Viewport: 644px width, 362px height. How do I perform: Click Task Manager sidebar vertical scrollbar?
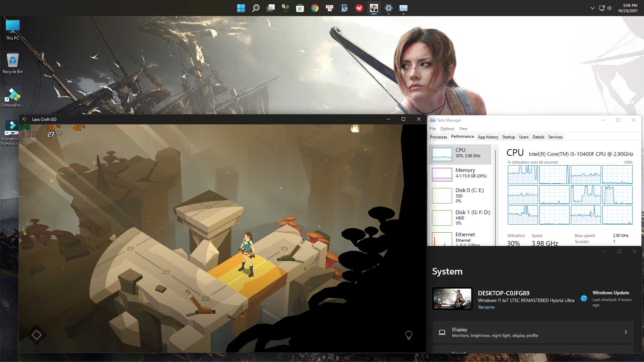495,195
